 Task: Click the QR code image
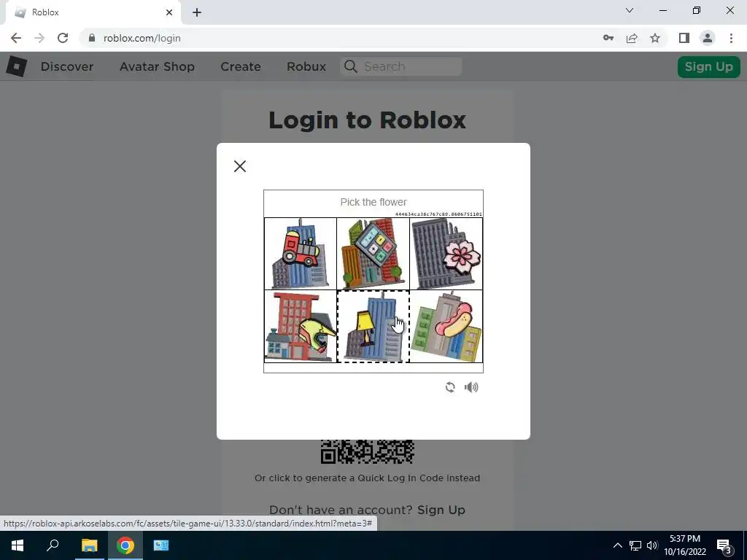(368, 451)
